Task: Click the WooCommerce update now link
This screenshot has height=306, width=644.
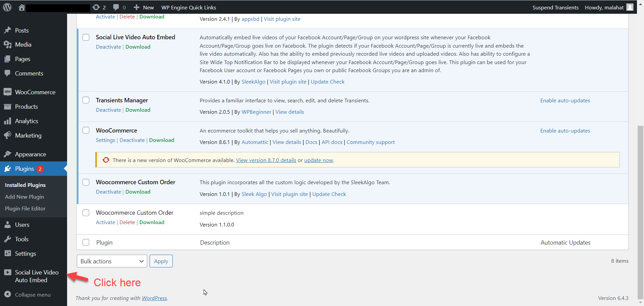Action: coord(318,160)
